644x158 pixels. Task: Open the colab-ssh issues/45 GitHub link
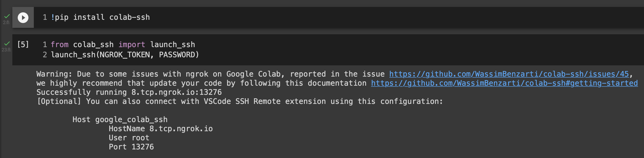point(509,74)
